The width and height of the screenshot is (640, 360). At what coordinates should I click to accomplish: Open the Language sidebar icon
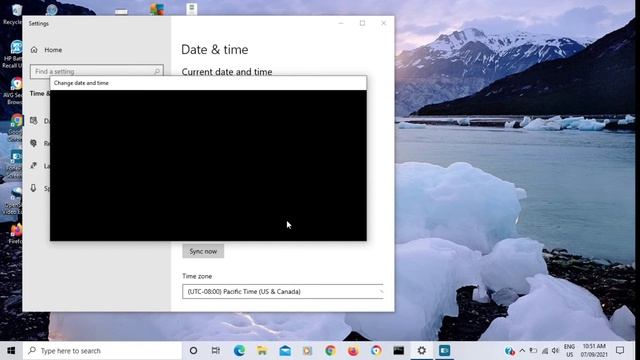point(34,165)
